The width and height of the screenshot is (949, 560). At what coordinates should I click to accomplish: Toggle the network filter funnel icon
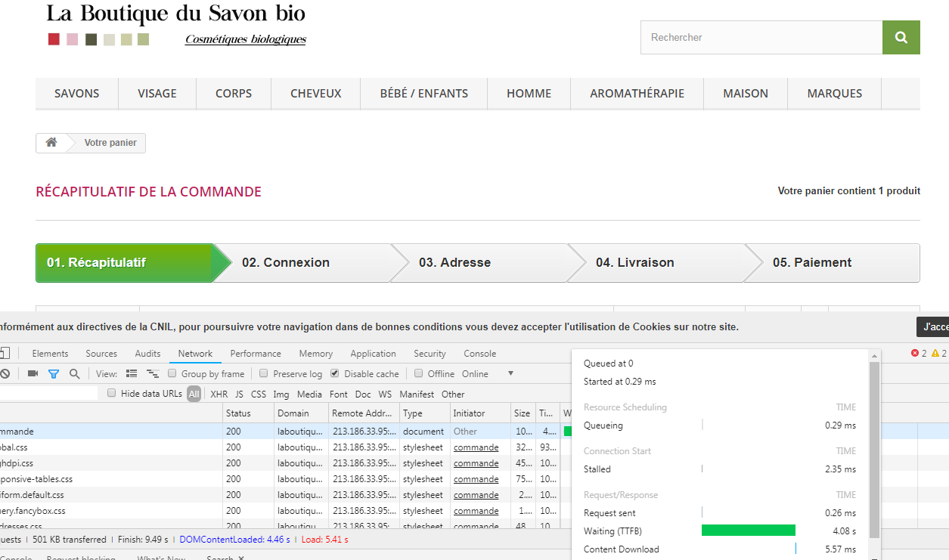pos(54,373)
